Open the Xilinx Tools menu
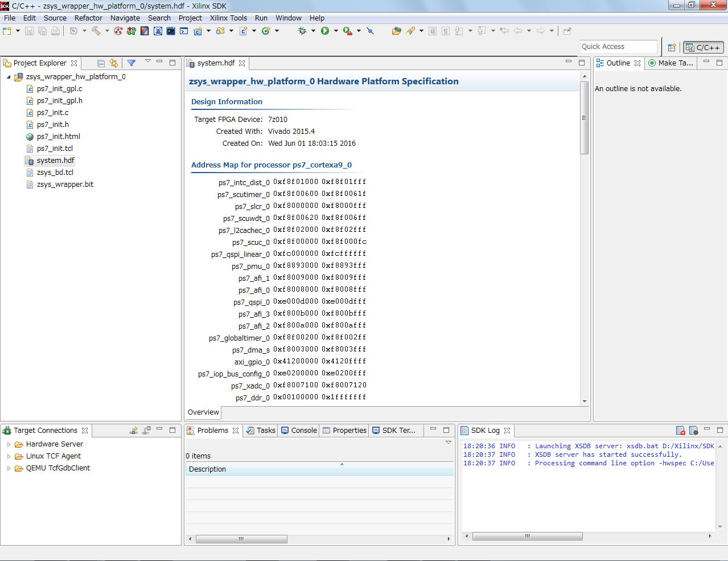The height and width of the screenshot is (561, 728). (x=228, y=18)
